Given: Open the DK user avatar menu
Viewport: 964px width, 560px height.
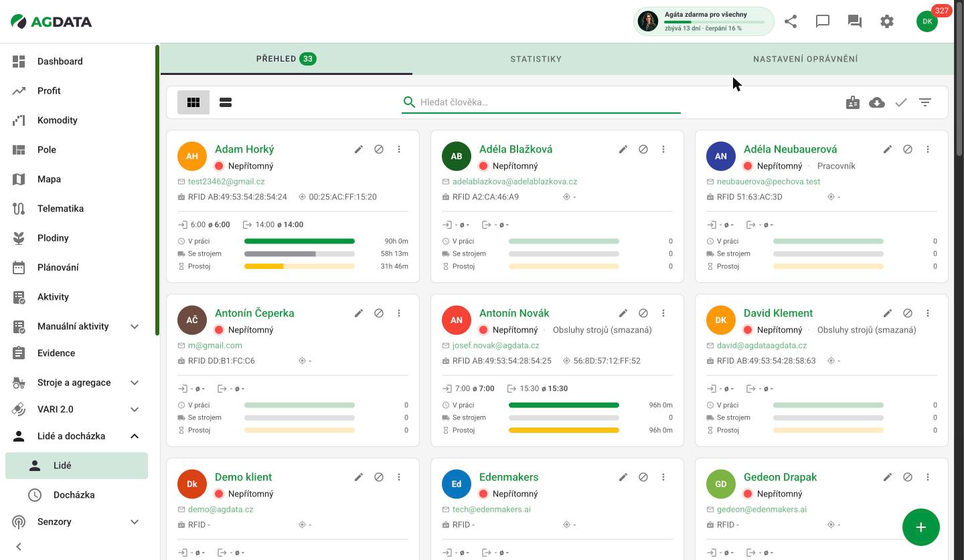Looking at the screenshot, I should (x=927, y=21).
